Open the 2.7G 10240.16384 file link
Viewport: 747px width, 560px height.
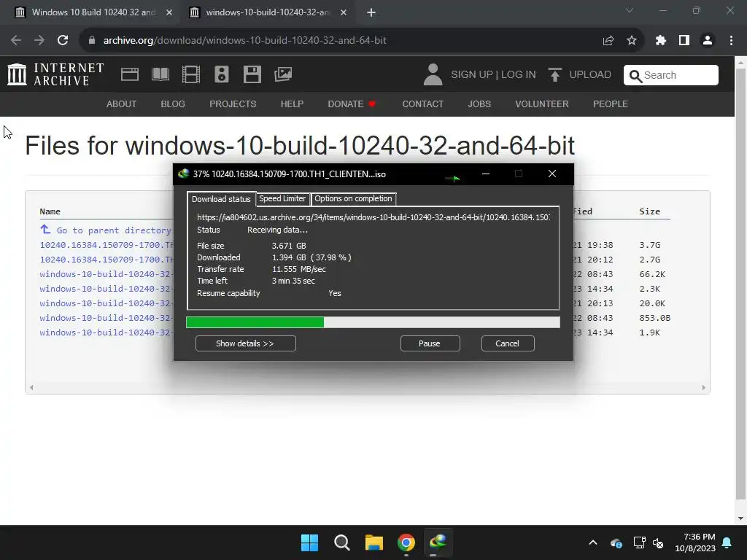[x=107, y=260]
